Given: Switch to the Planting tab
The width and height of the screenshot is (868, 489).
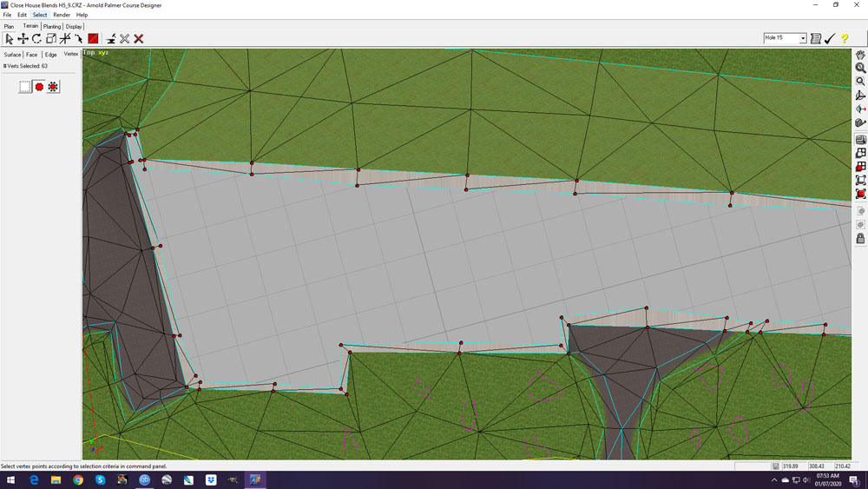Looking at the screenshot, I should point(52,27).
